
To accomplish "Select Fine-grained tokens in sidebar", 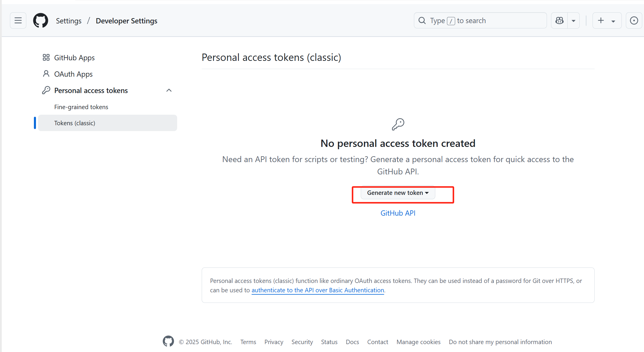I will point(81,107).
